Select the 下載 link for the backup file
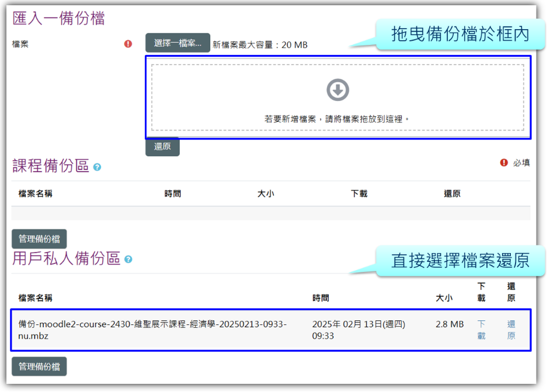This screenshot has height=392, width=550. click(x=481, y=330)
